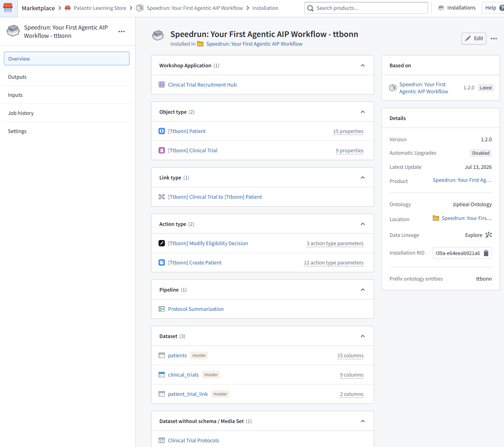Open header more actions ellipsis menu
Screen dimensions: 504x447
(x=494, y=39)
